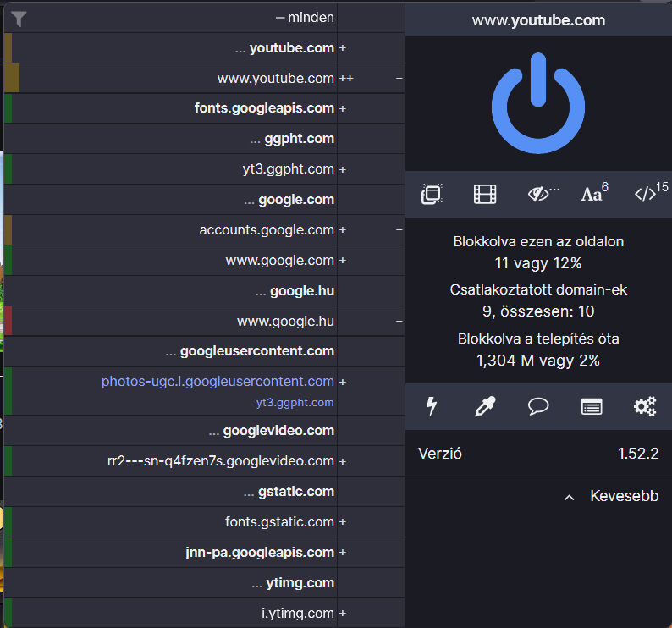Enter element picker mode eyedropper icon
This screenshot has width=672, height=628.
(485, 406)
